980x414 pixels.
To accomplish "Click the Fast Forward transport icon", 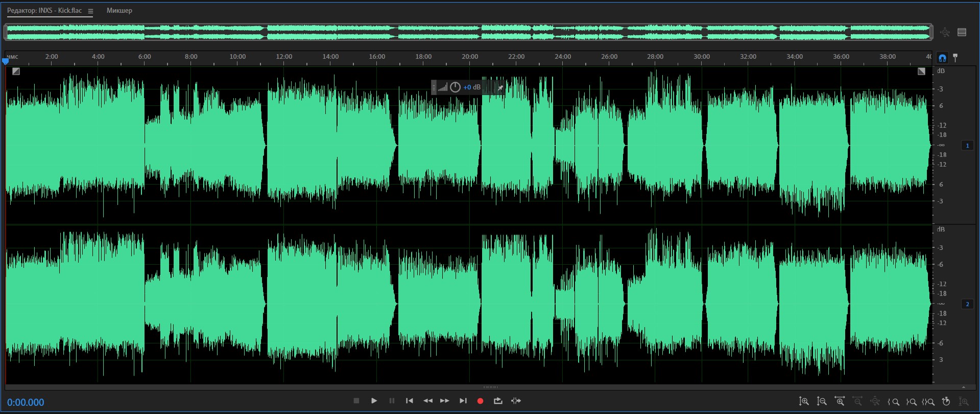I will (445, 401).
